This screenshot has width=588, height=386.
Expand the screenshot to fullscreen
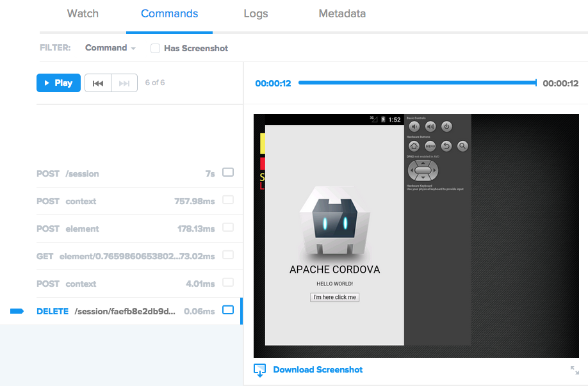click(575, 370)
